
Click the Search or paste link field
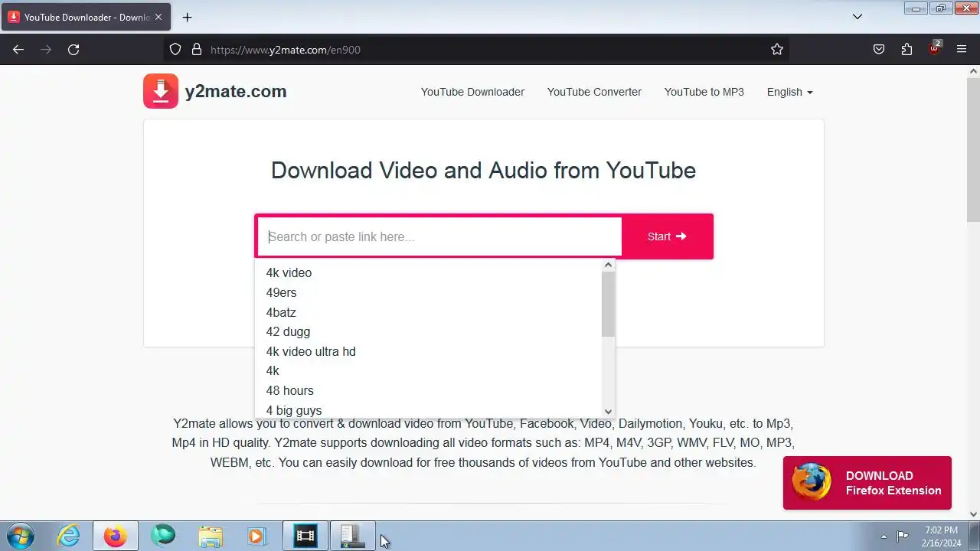pyautogui.click(x=440, y=236)
